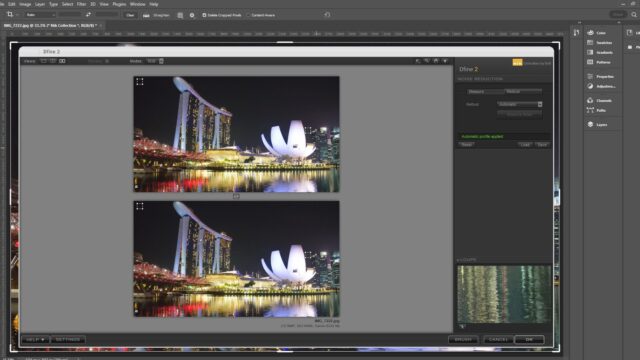Select split preview view in Dfine

pos(53,61)
